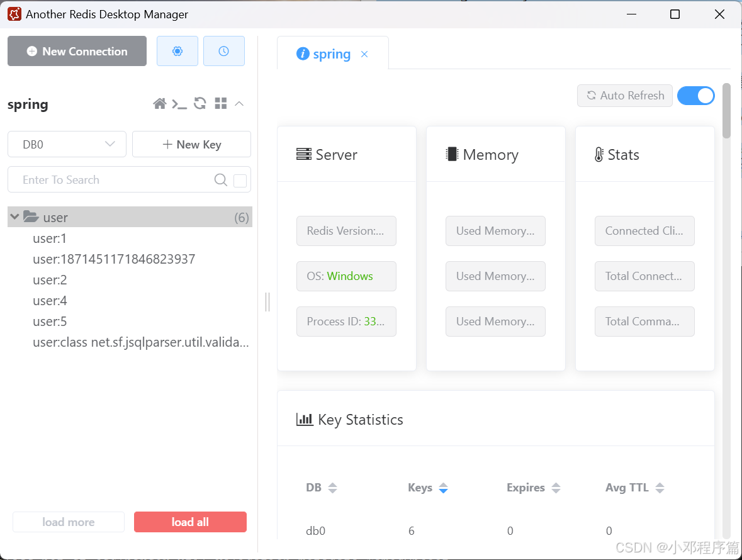Select key user:2
This screenshot has width=742, height=560.
point(50,280)
